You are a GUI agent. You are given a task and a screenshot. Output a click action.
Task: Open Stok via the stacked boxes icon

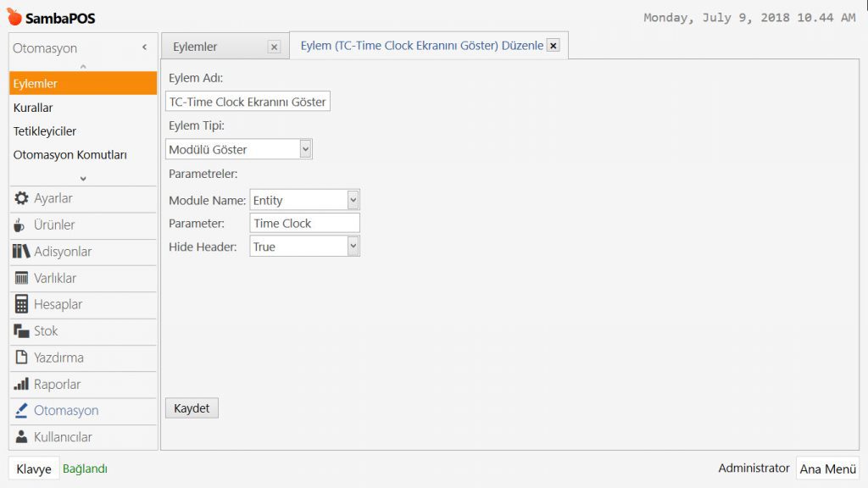pos(22,331)
